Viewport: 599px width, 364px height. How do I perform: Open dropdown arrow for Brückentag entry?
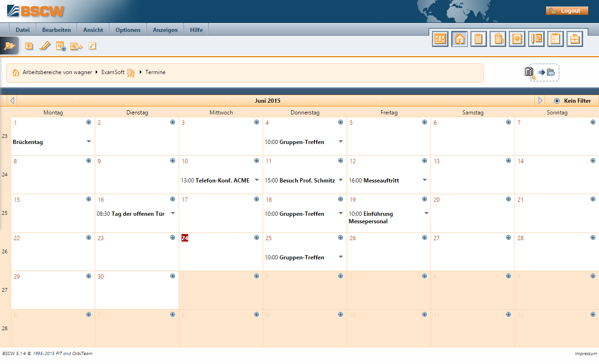click(89, 141)
